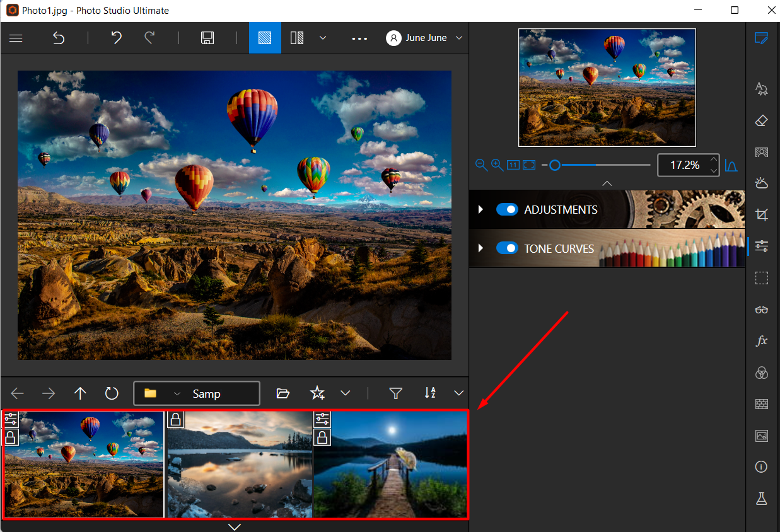Viewport: 780px width, 532px height.
Task: Fit the image to screen
Action: (x=529, y=165)
